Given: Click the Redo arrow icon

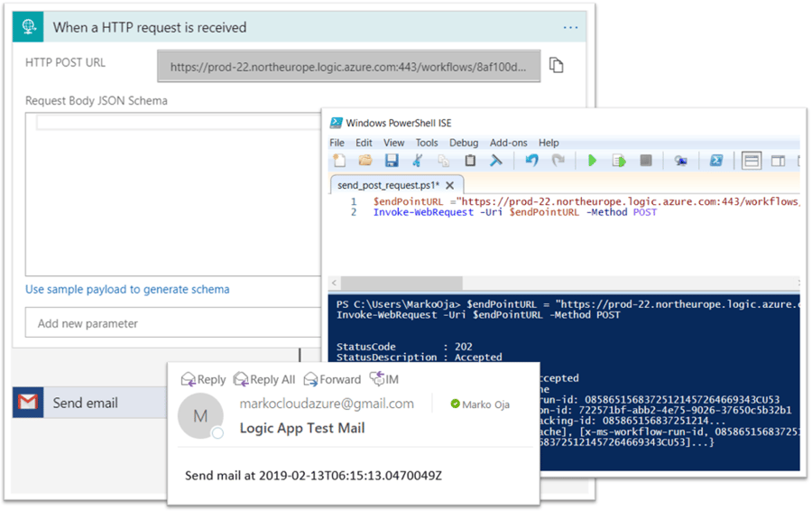Looking at the screenshot, I should [x=558, y=161].
